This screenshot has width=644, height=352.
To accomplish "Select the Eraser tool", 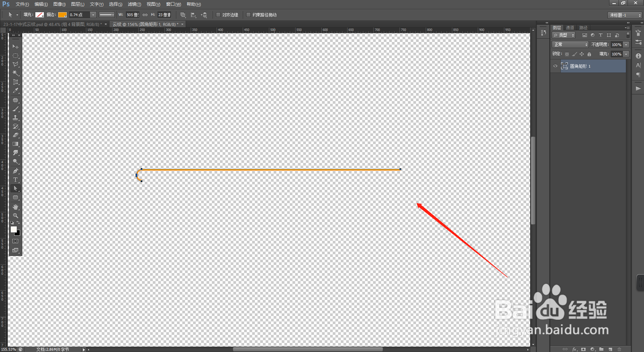I will click(15, 135).
